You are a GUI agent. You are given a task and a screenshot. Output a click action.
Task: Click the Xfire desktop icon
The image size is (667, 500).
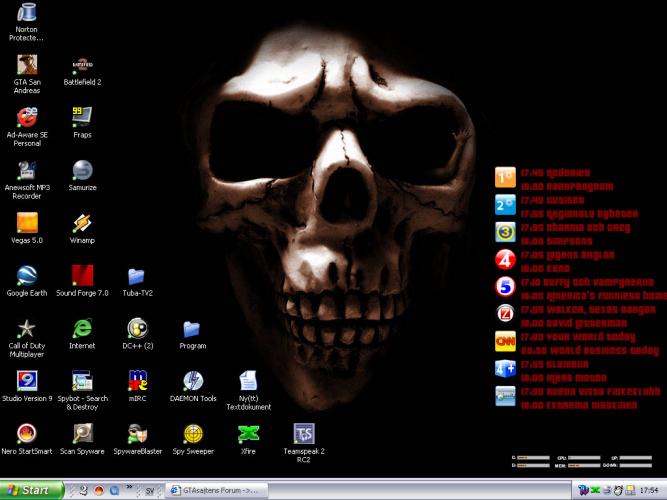click(x=248, y=435)
